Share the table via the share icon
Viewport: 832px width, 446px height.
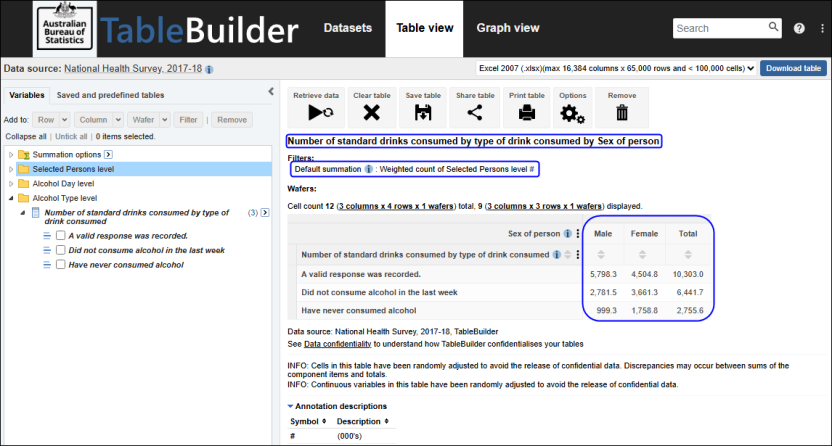pos(475,112)
